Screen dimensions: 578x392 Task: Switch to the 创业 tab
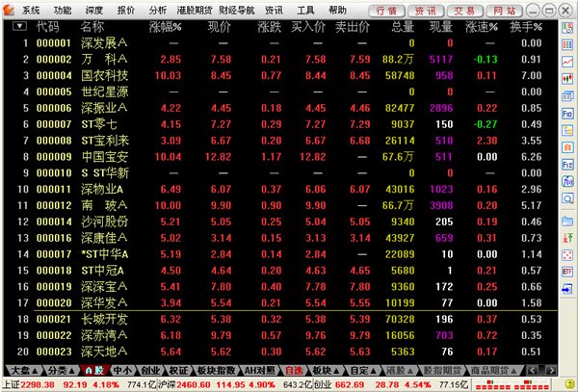[x=150, y=370]
